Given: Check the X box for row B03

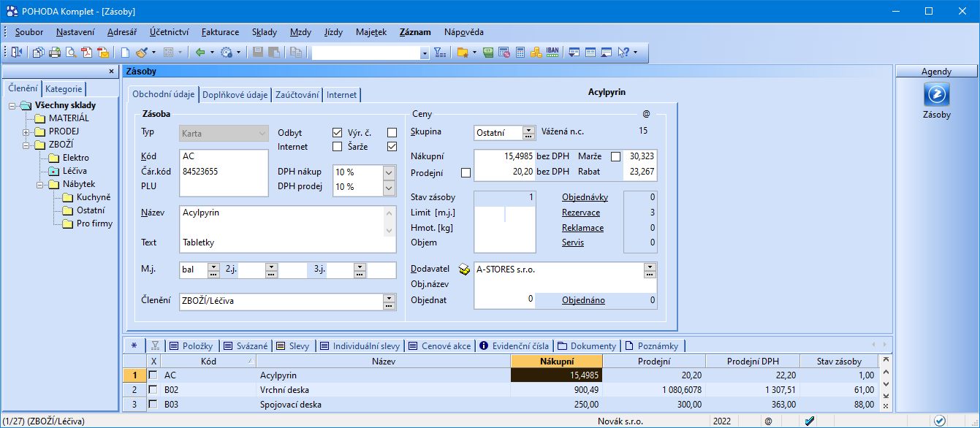Looking at the screenshot, I should click(x=153, y=404).
